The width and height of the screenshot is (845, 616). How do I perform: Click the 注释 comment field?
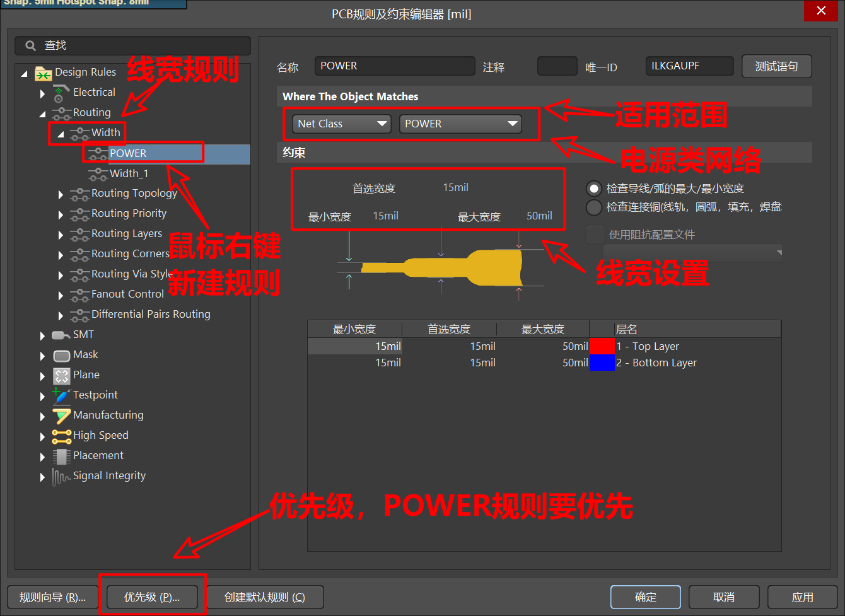pos(557,66)
